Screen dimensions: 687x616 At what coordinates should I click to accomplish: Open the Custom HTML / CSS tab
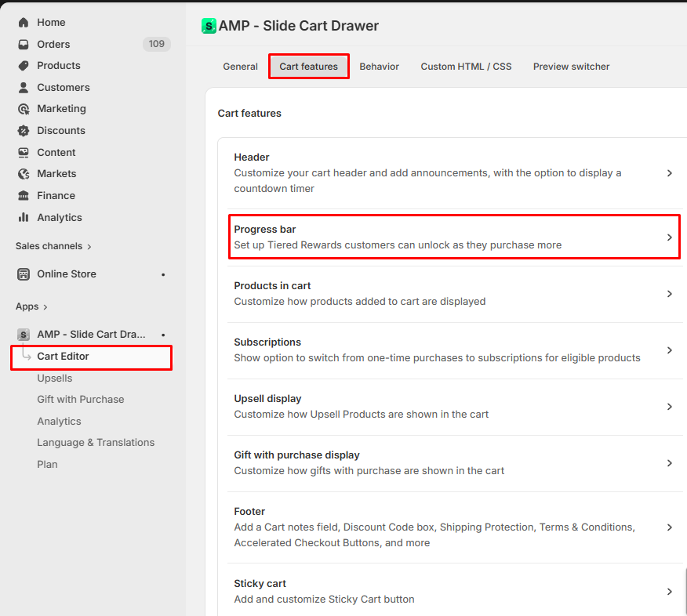pyautogui.click(x=466, y=67)
